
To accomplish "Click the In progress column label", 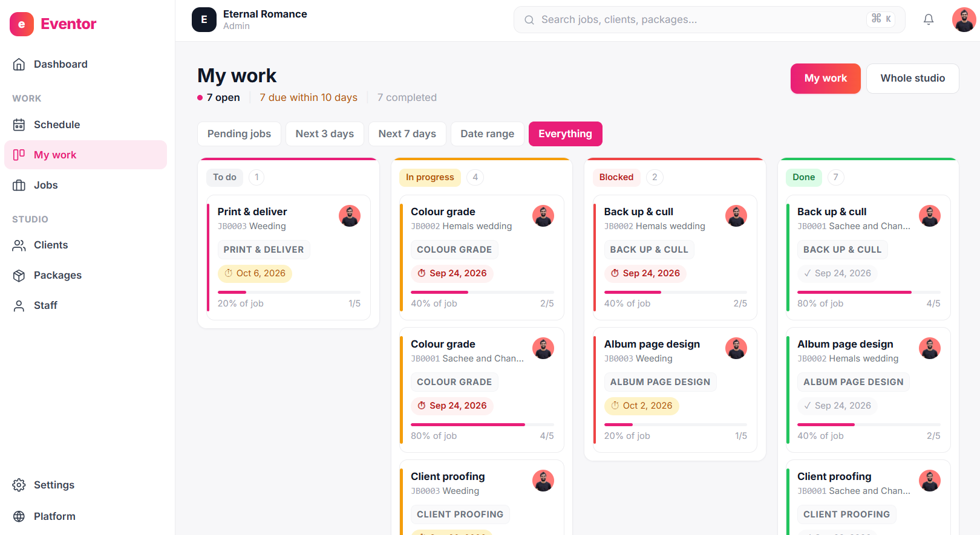I will (x=430, y=177).
